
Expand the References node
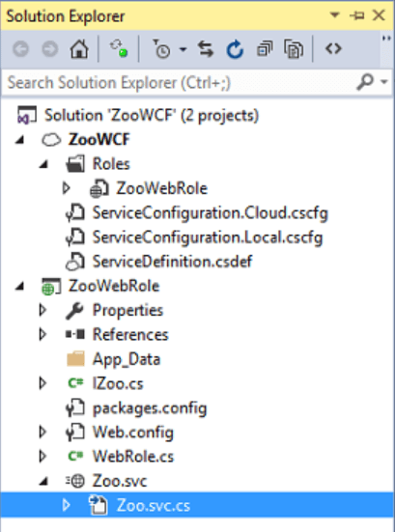point(42,334)
